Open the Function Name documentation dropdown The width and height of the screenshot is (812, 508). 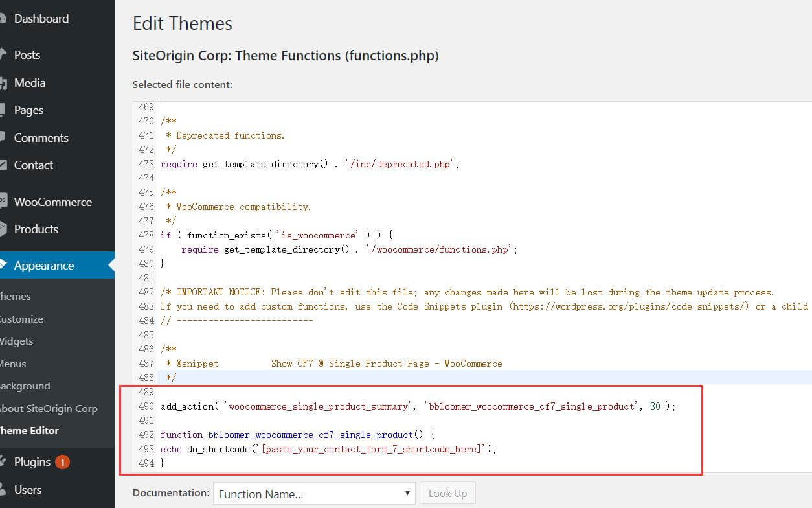[314, 494]
